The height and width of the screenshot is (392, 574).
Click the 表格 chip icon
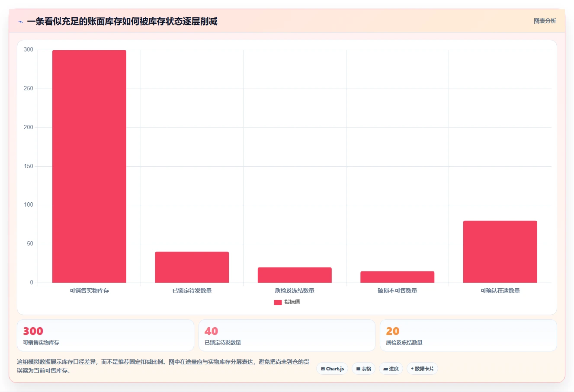pos(358,369)
